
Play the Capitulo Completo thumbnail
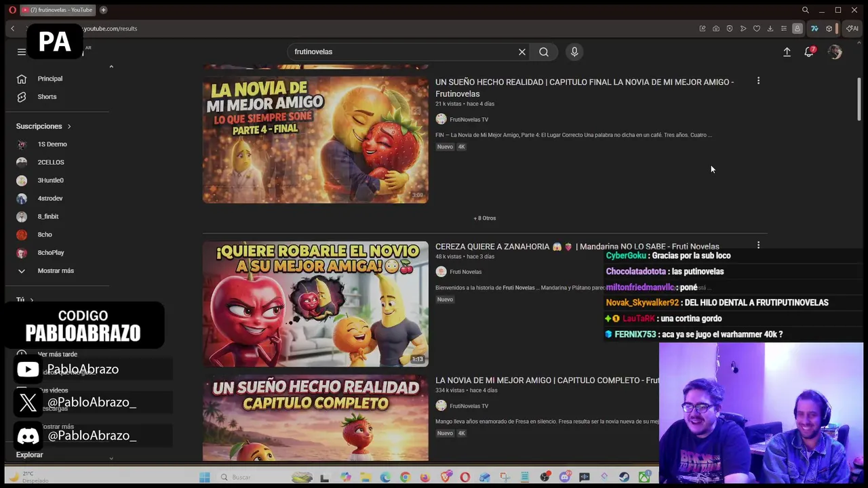click(315, 418)
